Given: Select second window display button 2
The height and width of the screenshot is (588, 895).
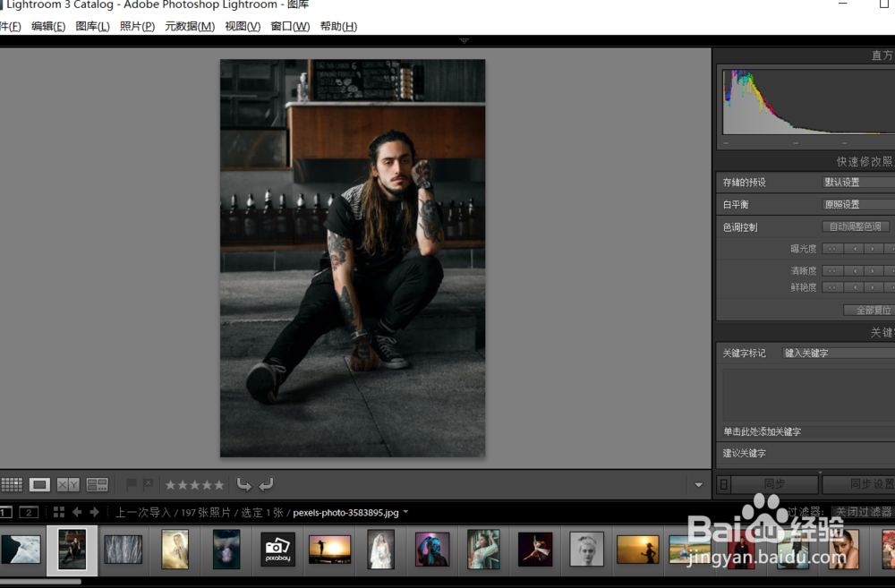Looking at the screenshot, I should (x=29, y=512).
